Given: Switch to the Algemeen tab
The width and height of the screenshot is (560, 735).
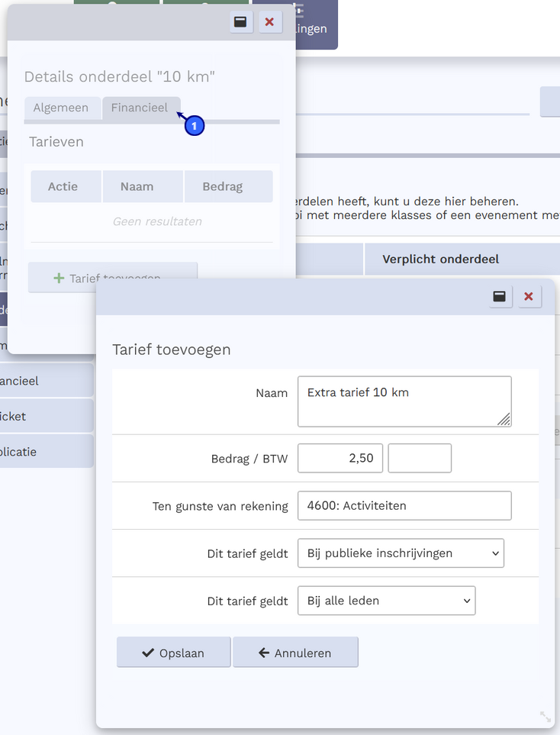Looking at the screenshot, I should click(x=61, y=108).
